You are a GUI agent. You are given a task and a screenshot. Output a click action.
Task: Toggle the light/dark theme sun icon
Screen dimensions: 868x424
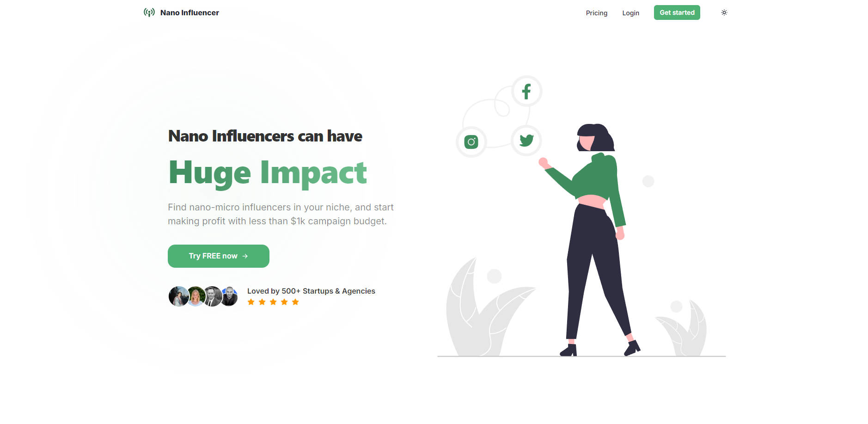tap(724, 12)
